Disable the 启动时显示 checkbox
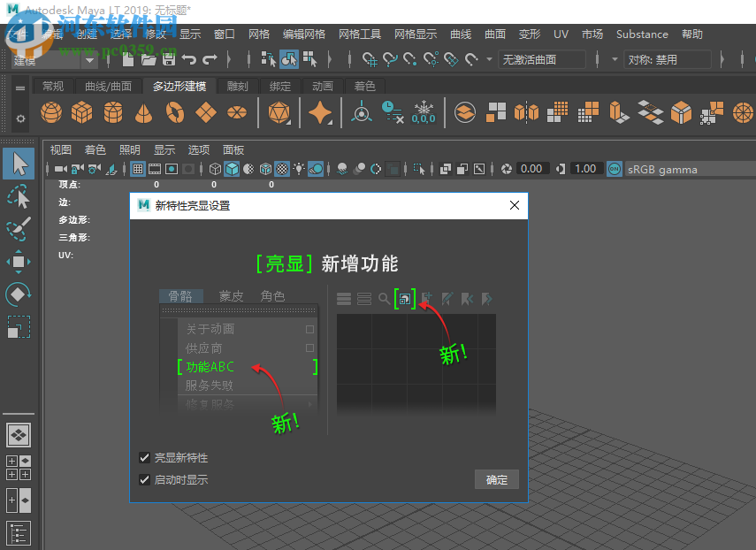The image size is (756, 550). coord(145,480)
